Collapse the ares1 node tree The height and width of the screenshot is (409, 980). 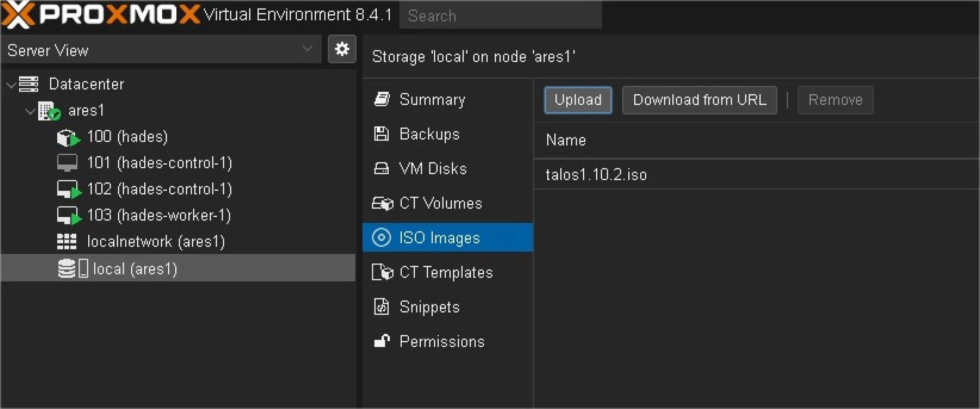click(30, 111)
